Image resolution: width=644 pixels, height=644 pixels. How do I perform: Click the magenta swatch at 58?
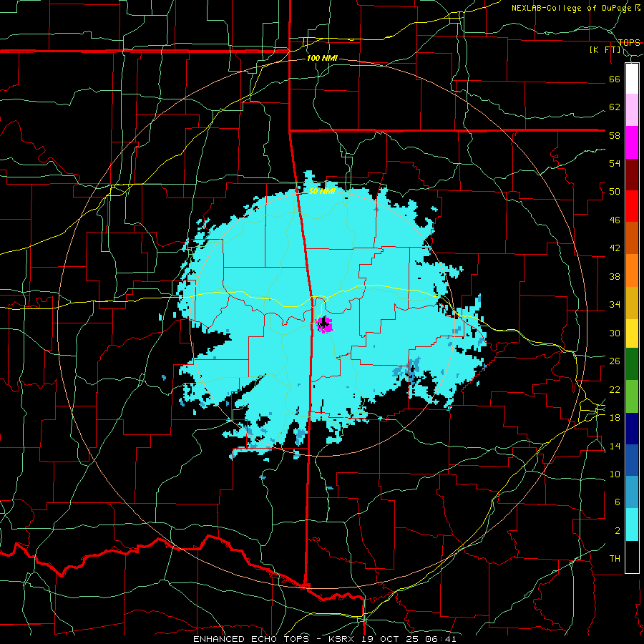(632, 142)
